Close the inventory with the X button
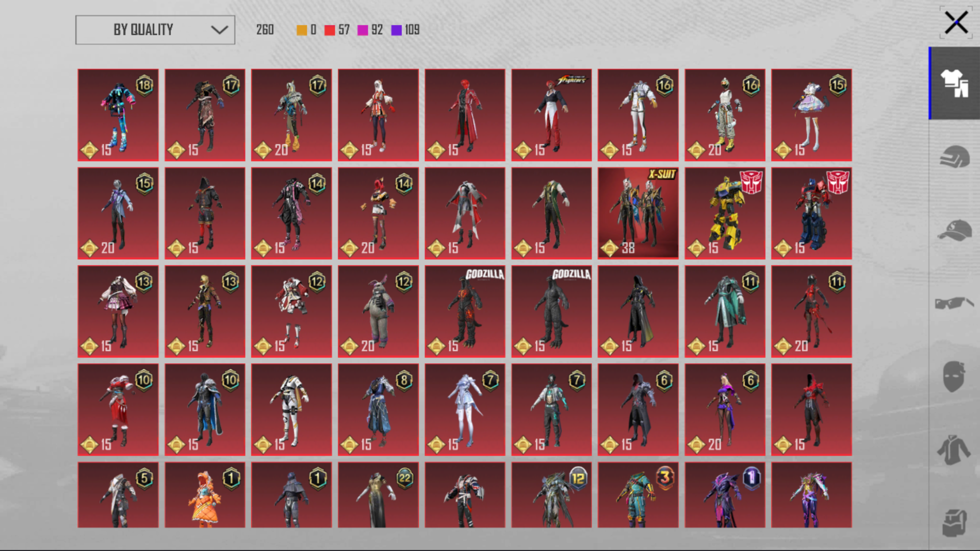The width and height of the screenshot is (980, 551). coord(955,22)
